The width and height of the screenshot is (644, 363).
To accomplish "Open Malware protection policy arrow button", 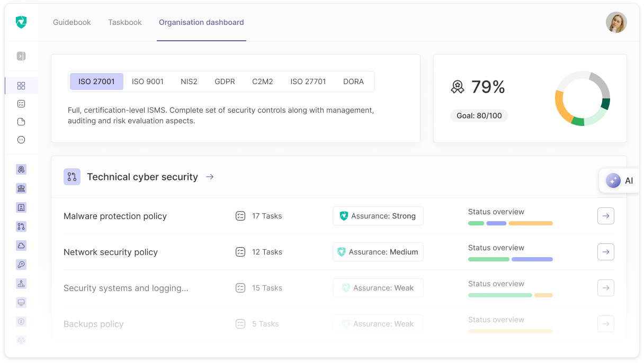I will click(606, 216).
